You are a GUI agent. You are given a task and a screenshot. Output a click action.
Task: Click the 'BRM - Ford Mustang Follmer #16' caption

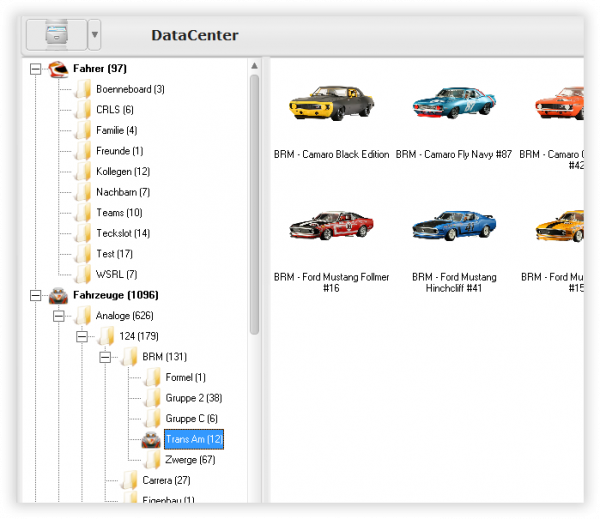331,283
